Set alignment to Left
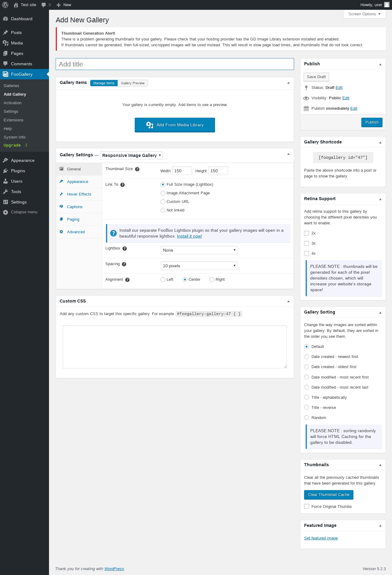 point(163,280)
